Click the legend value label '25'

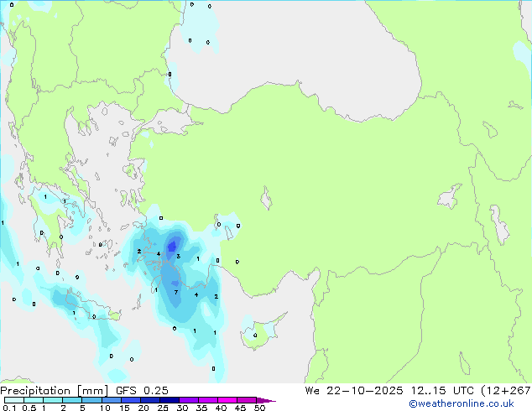(x=163, y=408)
